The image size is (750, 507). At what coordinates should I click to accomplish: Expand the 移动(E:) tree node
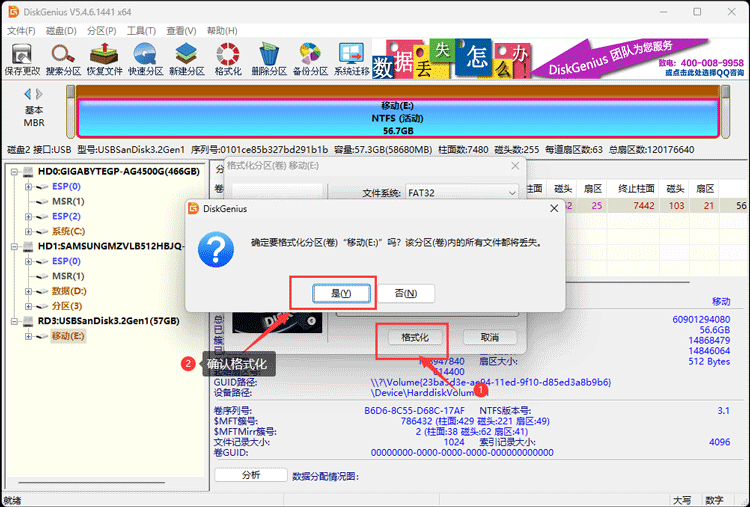click(x=28, y=336)
